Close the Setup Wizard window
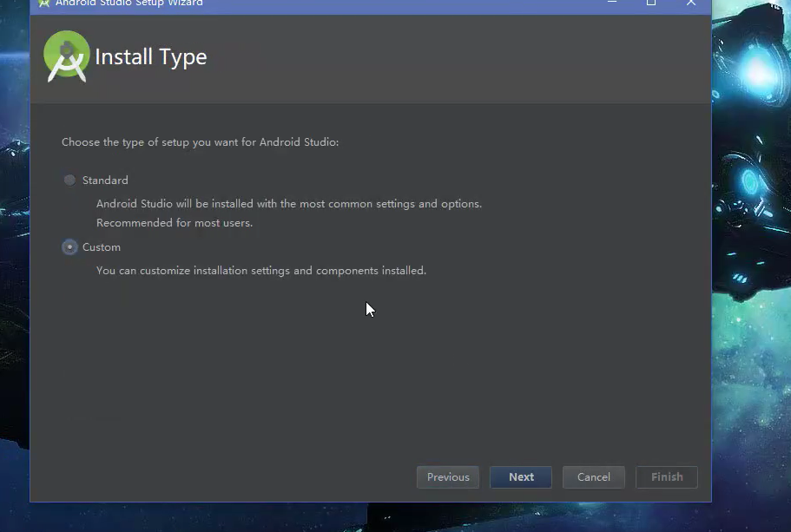 click(690, 3)
